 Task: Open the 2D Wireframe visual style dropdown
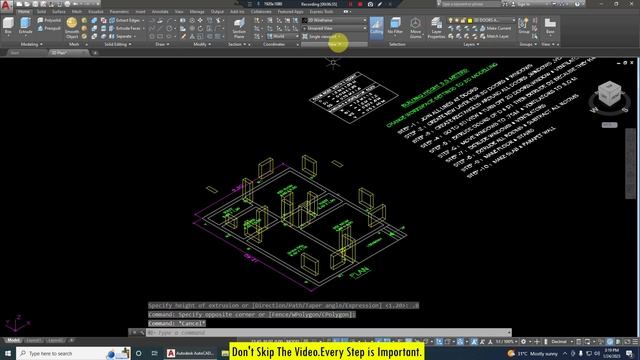[334, 20]
